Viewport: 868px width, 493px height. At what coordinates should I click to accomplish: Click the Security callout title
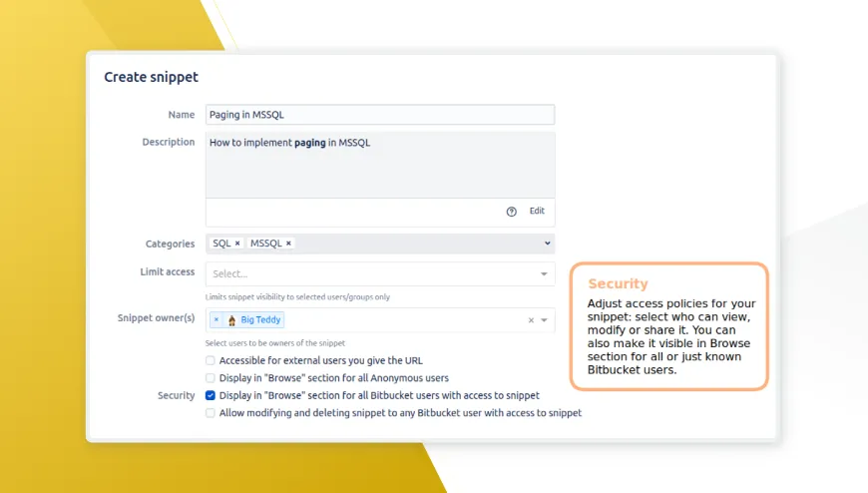[x=618, y=283]
